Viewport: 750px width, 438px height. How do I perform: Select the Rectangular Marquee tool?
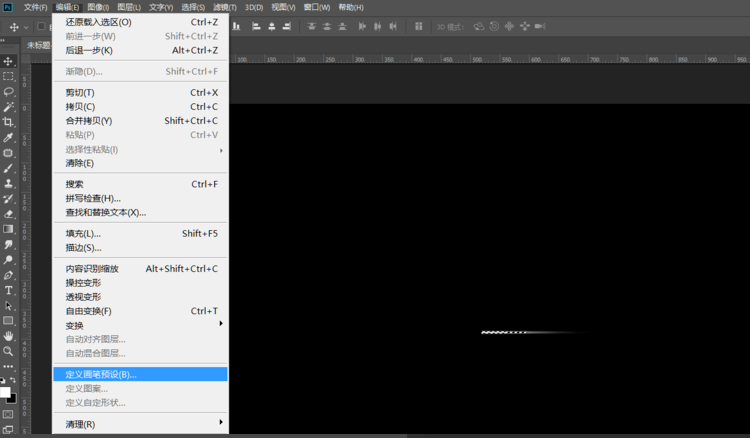pos(8,76)
